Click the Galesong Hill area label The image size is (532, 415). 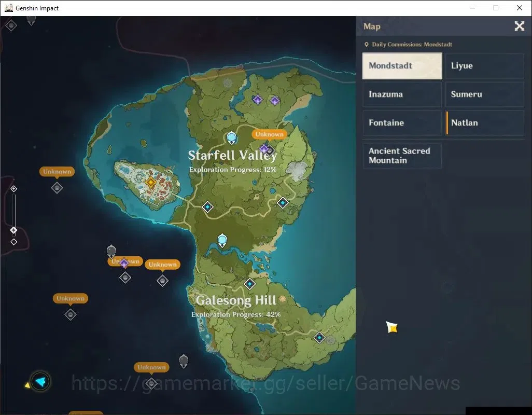pos(236,300)
